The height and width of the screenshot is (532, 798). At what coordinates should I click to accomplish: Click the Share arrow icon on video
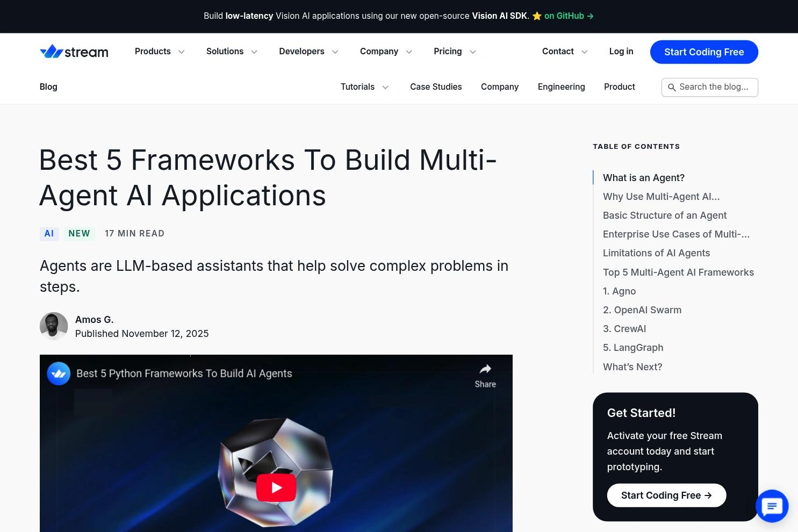coord(485,369)
